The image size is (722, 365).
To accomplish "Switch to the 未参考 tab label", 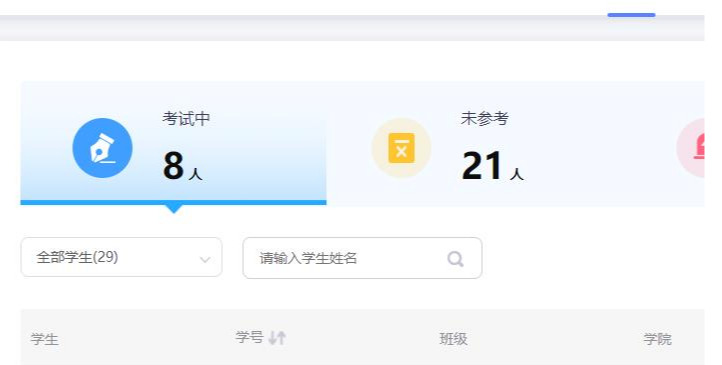I will [x=484, y=119].
